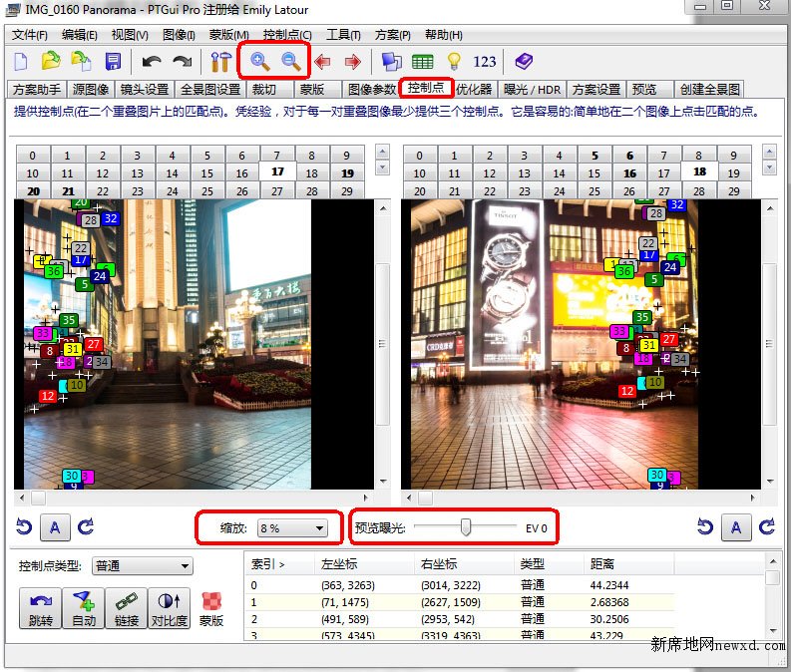Viewport: 791px width, 672px height.
Task: Click the zoom in magnifier icon
Action: [259, 61]
